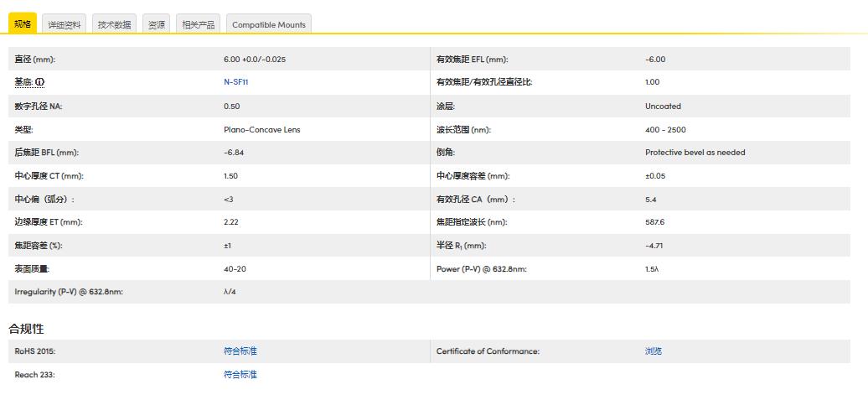
Task: Select the NA value 0.50
Action: [x=232, y=106]
